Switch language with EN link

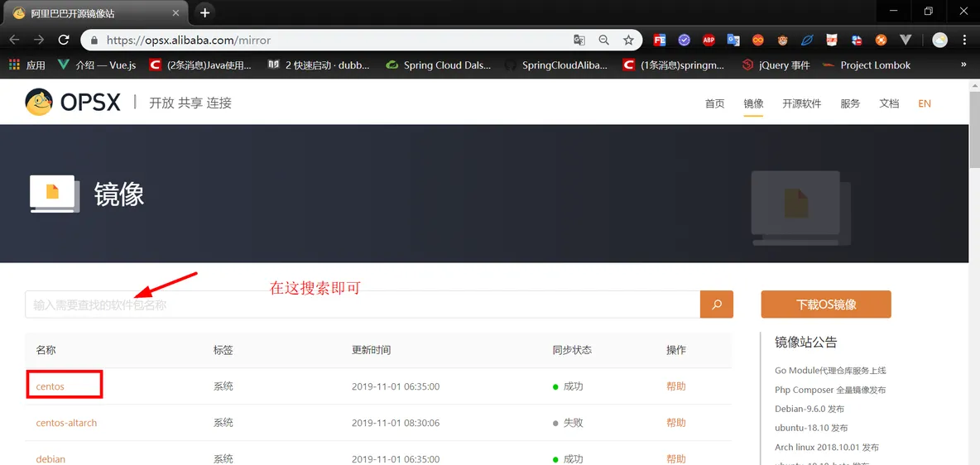tap(925, 103)
